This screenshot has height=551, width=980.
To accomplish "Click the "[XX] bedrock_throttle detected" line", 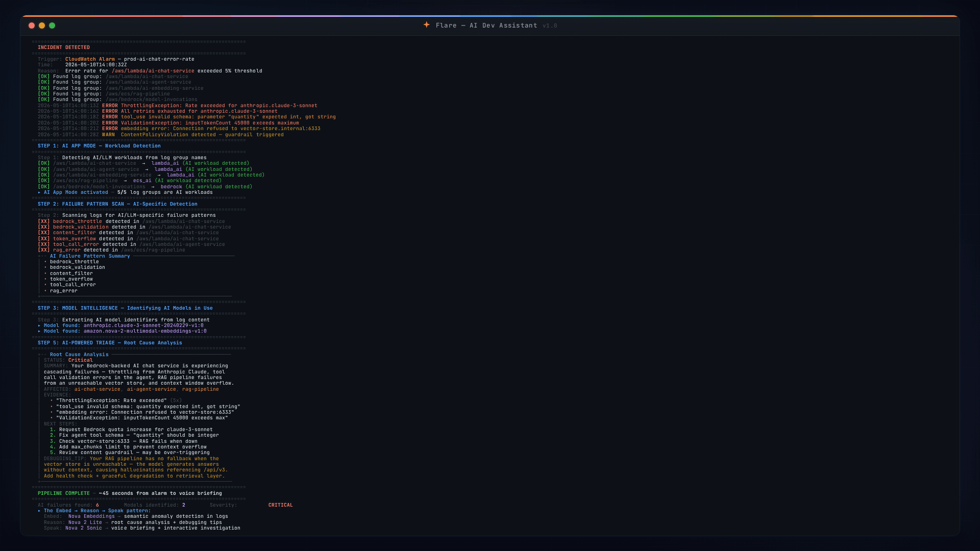I will [131, 221].
